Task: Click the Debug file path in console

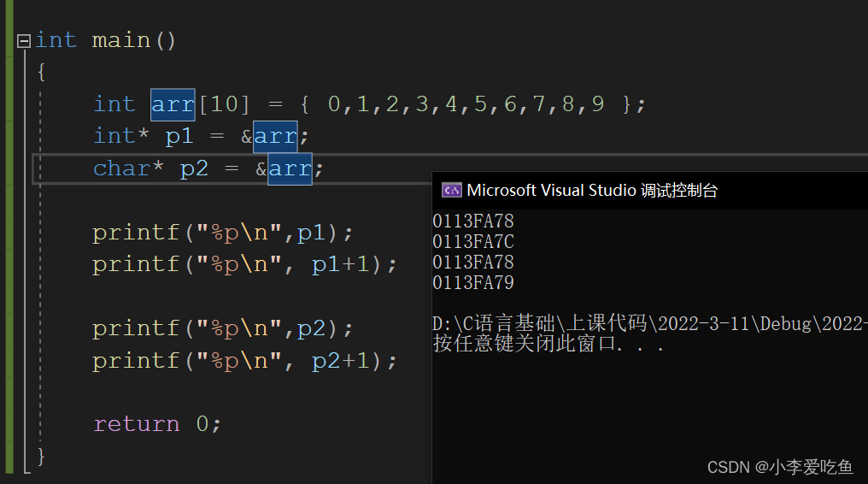Action: 650,323
